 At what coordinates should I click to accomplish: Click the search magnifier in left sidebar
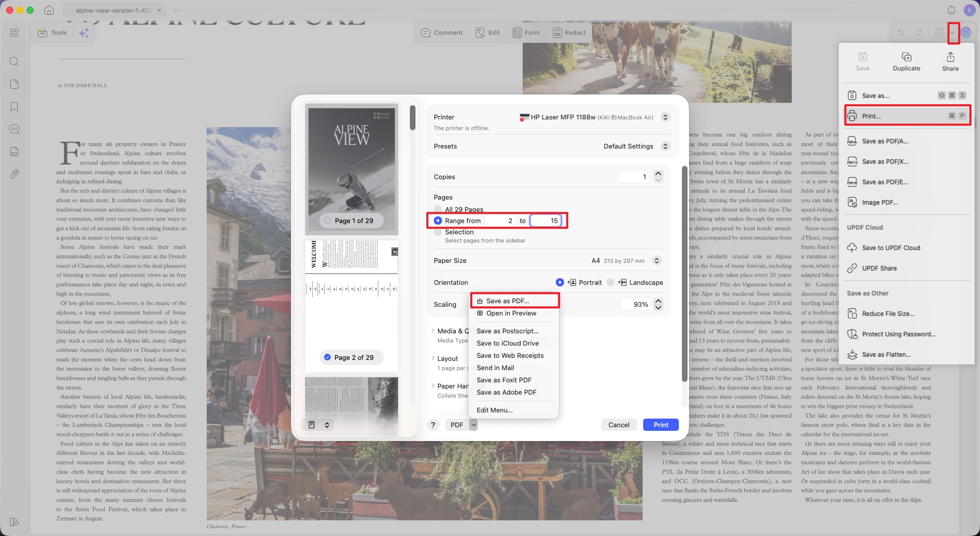[x=14, y=62]
